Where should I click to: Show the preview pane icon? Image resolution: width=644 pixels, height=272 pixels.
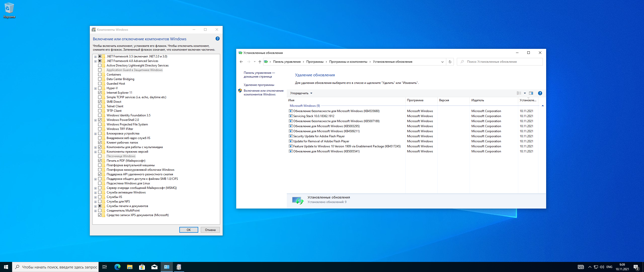click(x=531, y=93)
